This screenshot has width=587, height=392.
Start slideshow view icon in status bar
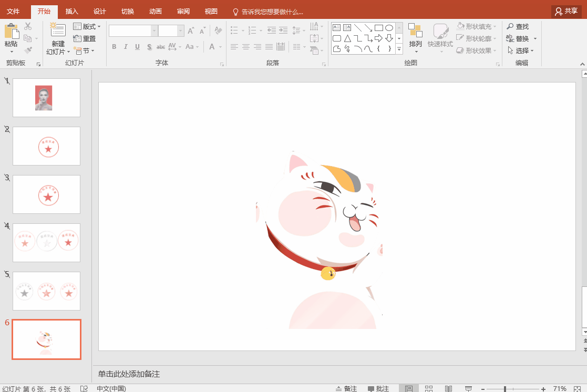pos(468,389)
